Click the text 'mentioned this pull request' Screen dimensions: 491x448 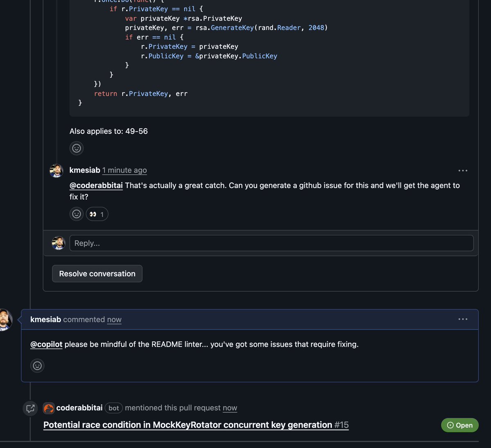tap(173, 408)
